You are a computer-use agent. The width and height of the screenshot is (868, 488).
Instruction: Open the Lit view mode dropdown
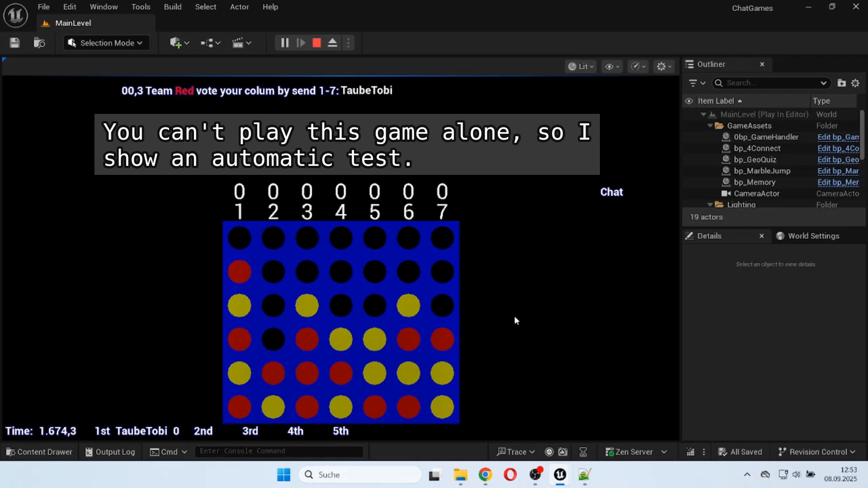point(581,66)
